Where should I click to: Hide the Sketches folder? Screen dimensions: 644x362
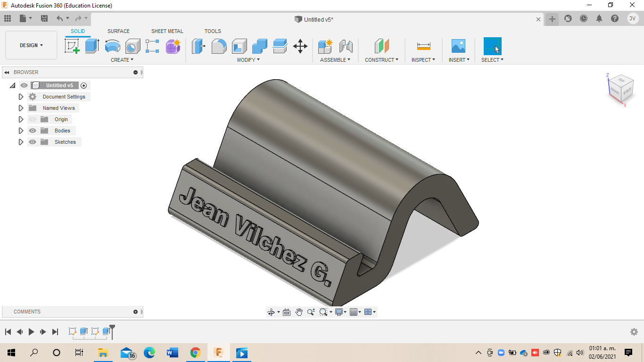tap(33, 142)
